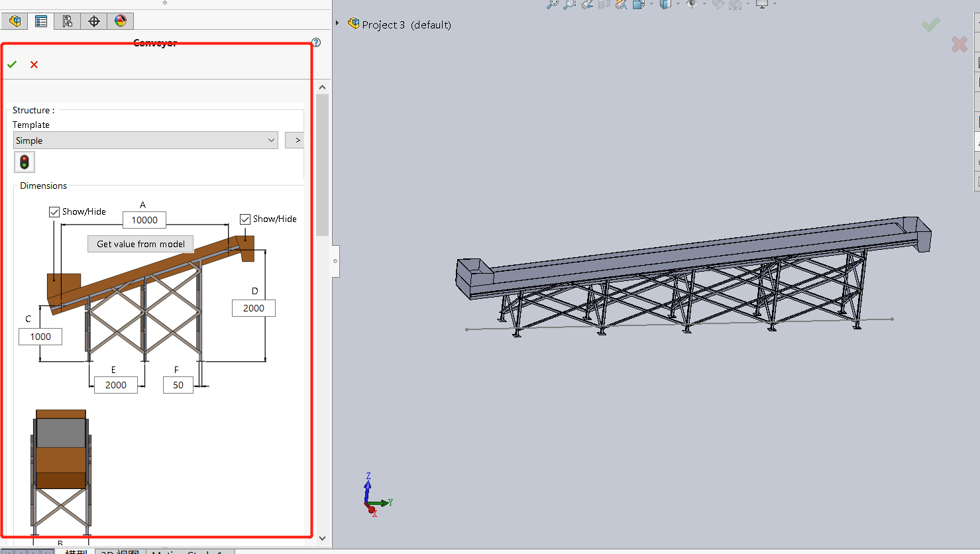Click Zoom to Area magnifier icon
The width and height of the screenshot is (980, 554).
tap(570, 4)
